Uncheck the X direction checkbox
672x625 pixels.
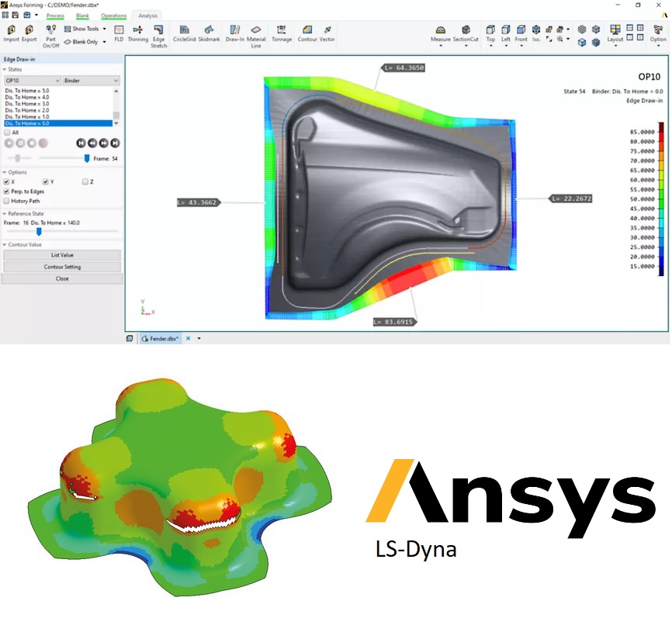point(6,181)
